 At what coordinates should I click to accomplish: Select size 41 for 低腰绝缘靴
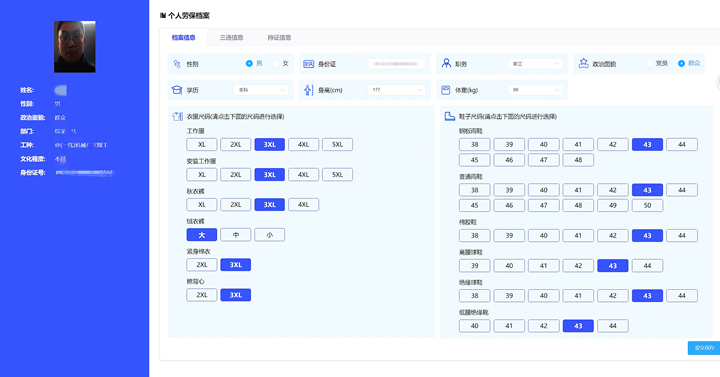coord(509,326)
